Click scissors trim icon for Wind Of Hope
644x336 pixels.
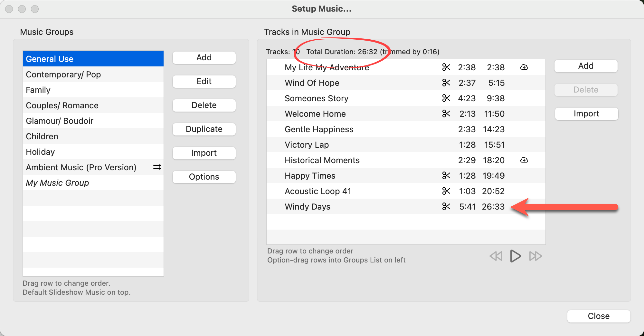click(x=446, y=83)
